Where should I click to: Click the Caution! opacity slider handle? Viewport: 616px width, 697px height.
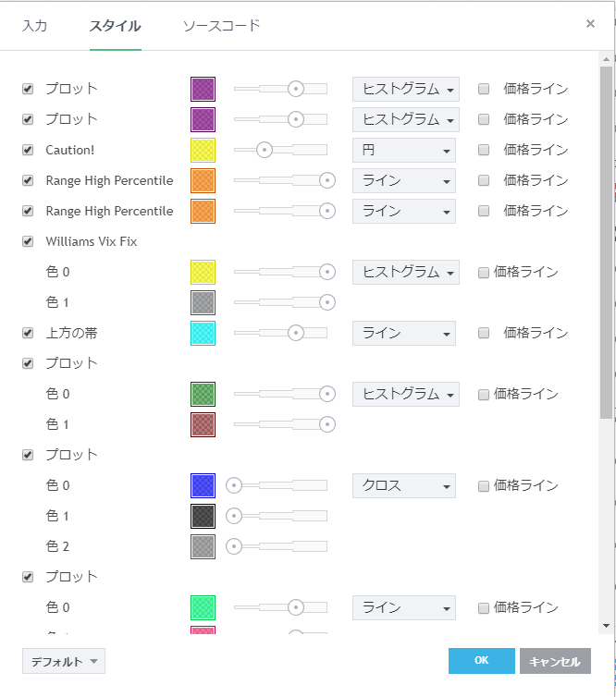[x=265, y=150]
